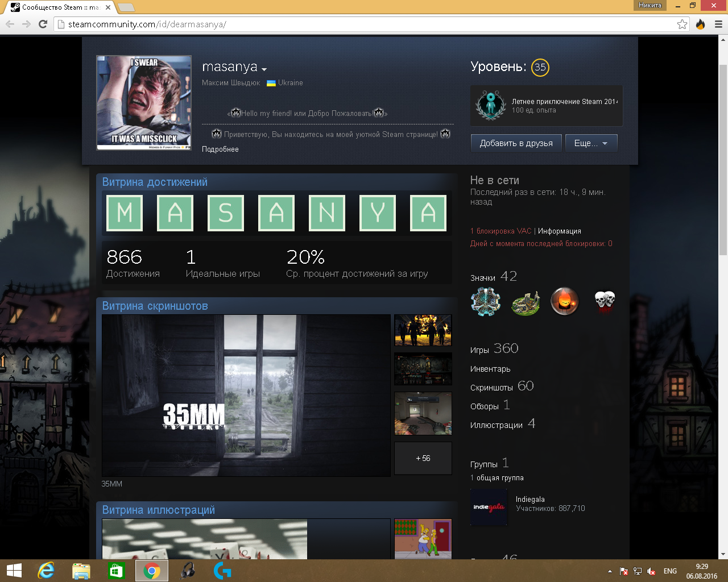Screen dimensions: 728x582
Task: Click the Никита Chrome profile button
Action: [x=650, y=5]
